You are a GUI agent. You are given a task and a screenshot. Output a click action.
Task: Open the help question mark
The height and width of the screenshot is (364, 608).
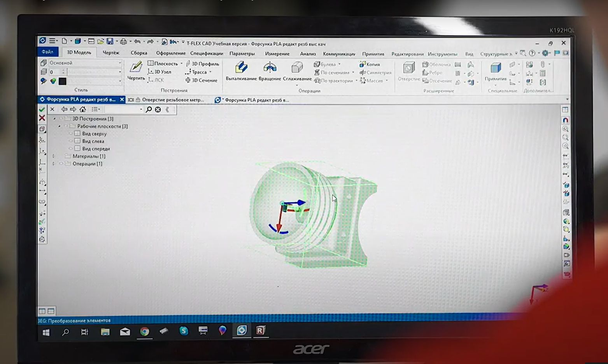[x=532, y=53]
